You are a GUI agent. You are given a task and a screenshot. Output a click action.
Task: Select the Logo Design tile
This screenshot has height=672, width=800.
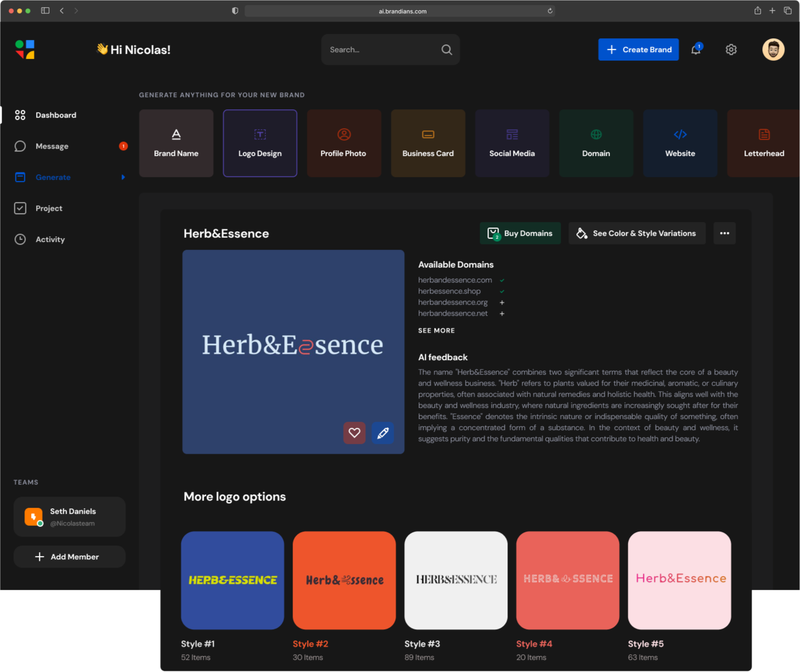click(260, 143)
